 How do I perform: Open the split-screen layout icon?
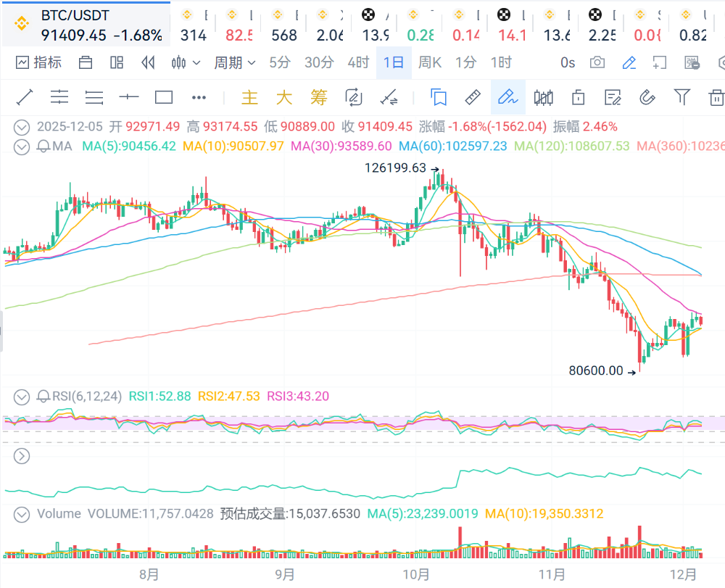pyautogui.click(x=117, y=63)
